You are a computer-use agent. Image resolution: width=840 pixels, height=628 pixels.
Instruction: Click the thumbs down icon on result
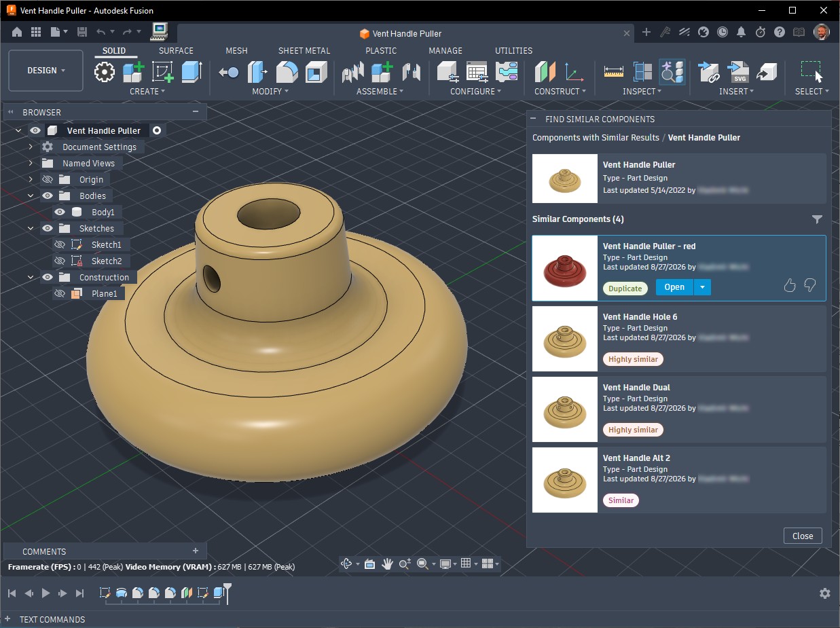[809, 286]
